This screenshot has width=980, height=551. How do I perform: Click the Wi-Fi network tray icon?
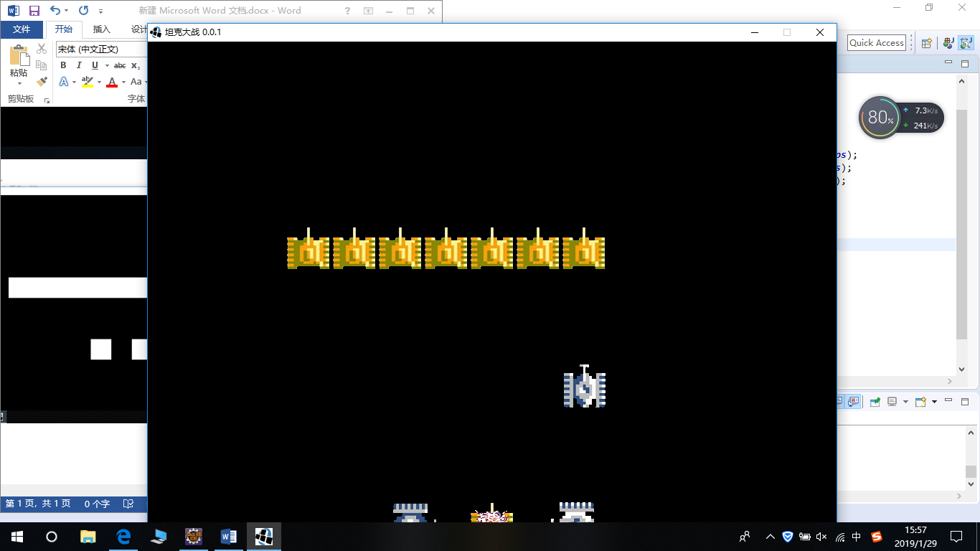pyautogui.click(x=840, y=537)
